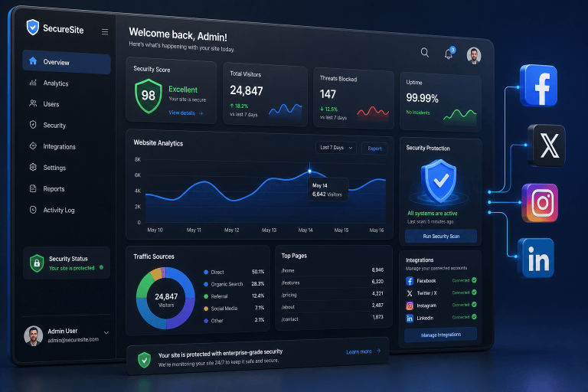
Task: Toggle Twitter / X connected checkmark
Action: (474, 292)
